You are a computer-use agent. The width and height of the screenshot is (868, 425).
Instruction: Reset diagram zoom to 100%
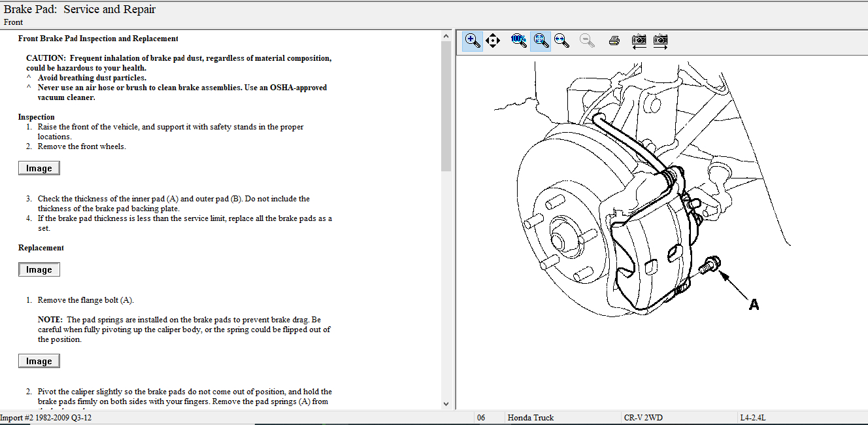tap(518, 41)
